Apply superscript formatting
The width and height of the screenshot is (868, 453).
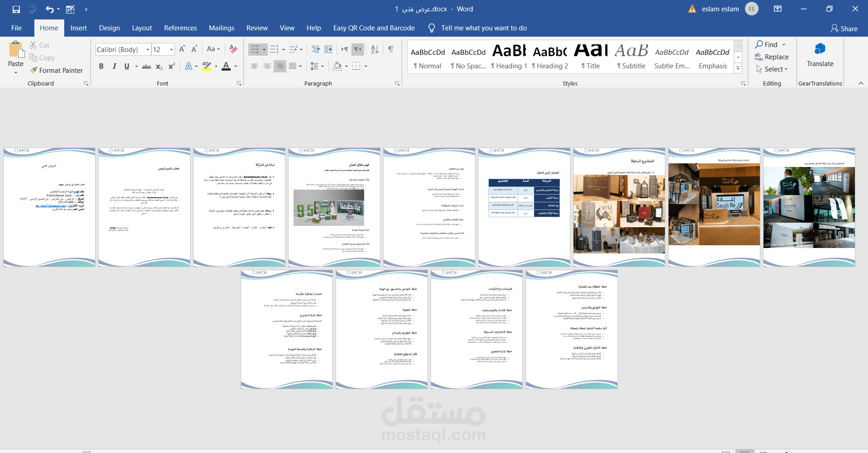(172, 67)
